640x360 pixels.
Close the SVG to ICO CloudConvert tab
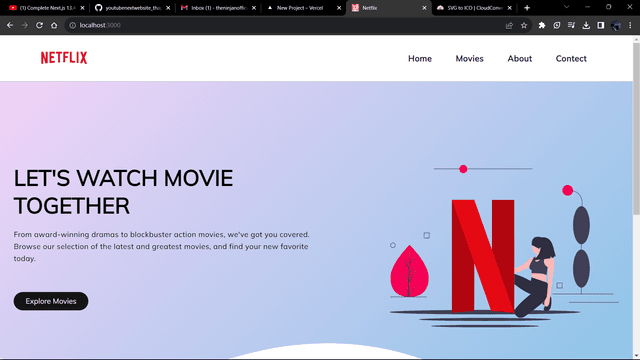509,8
